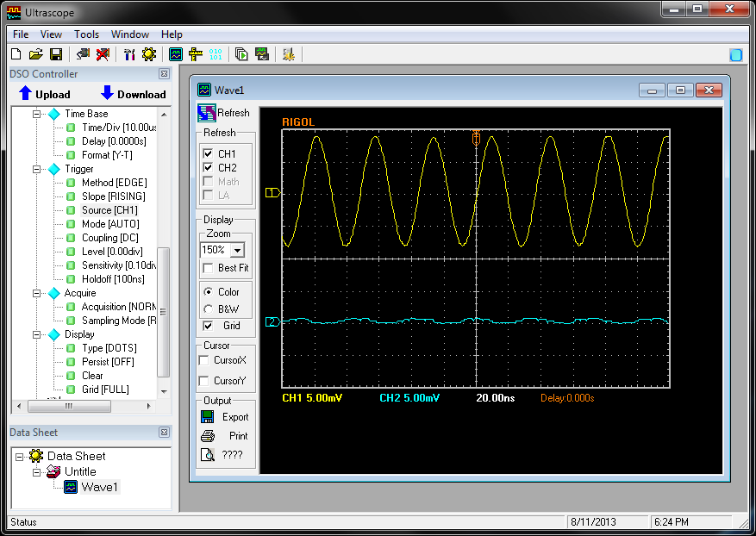Click the Refresh icon in Wave1 window
The width and height of the screenshot is (756, 536).
pos(207,113)
